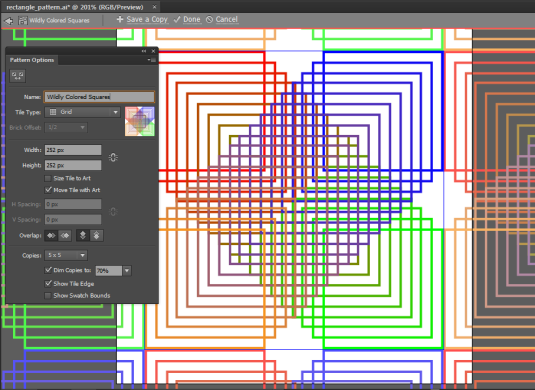Screen dimensions: 535x390
Task: Click Save a Copy in the pattern bar
Action: [x=142, y=19]
